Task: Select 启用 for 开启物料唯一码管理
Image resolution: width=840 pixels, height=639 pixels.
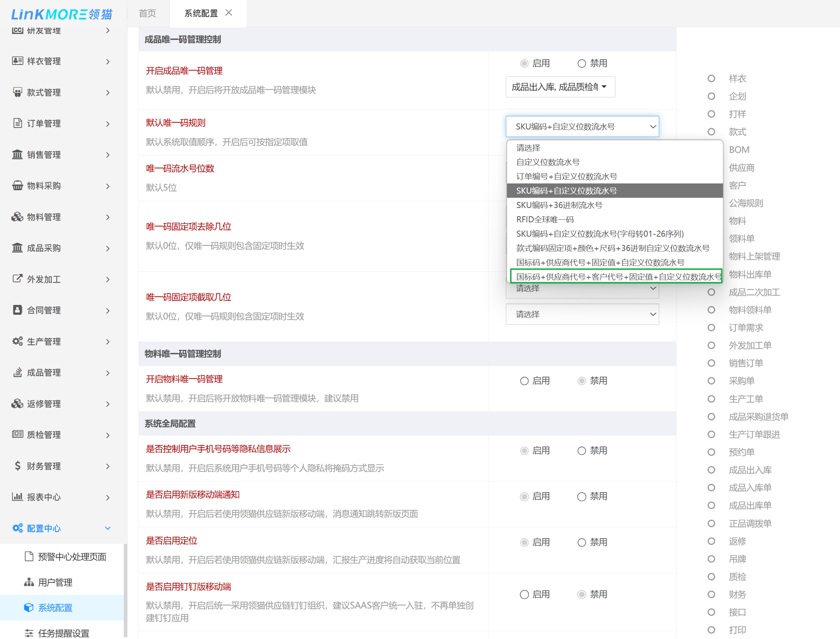Action: pyautogui.click(x=524, y=381)
